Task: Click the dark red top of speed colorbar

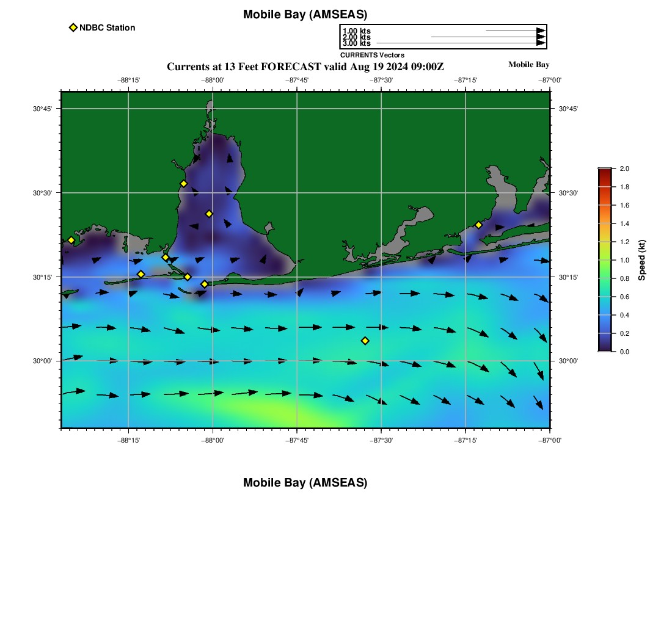Action: point(605,173)
